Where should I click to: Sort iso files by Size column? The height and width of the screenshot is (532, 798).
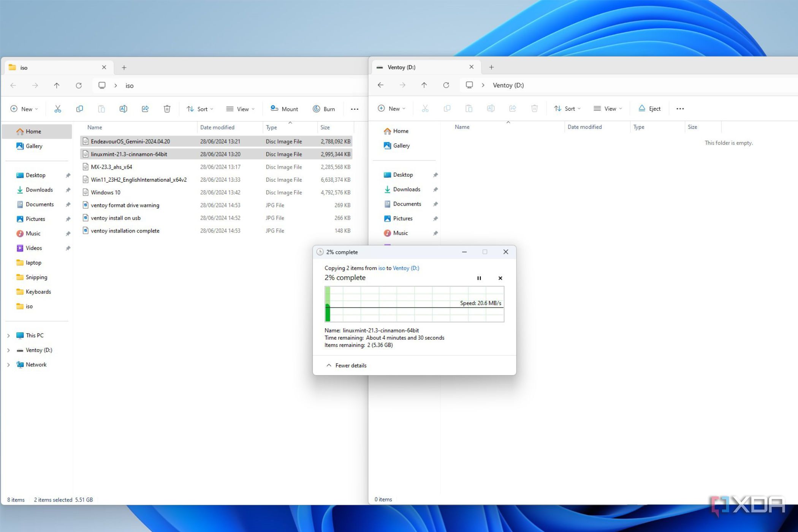336,128
